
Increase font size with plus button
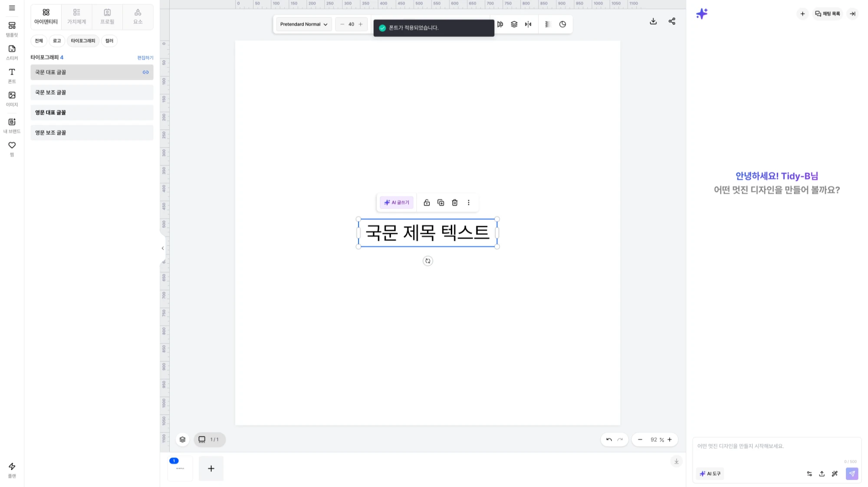coord(361,24)
